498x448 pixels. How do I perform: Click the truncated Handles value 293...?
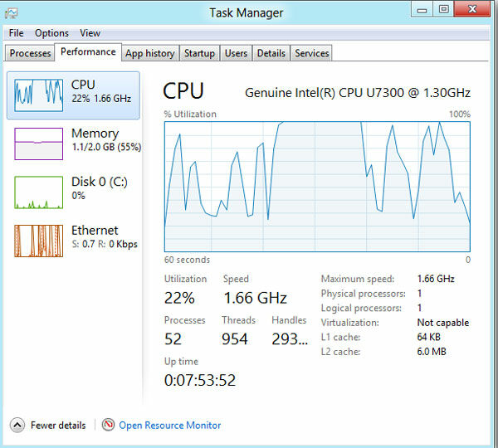click(290, 339)
